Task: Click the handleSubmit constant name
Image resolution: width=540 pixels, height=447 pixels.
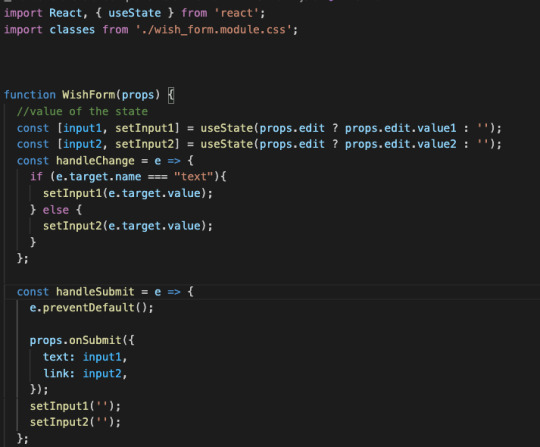Action: (95, 292)
